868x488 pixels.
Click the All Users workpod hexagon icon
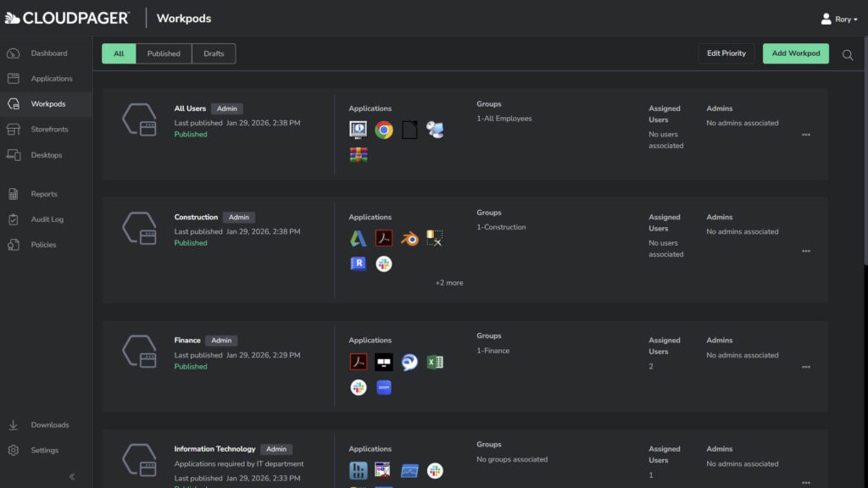[x=140, y=119]
